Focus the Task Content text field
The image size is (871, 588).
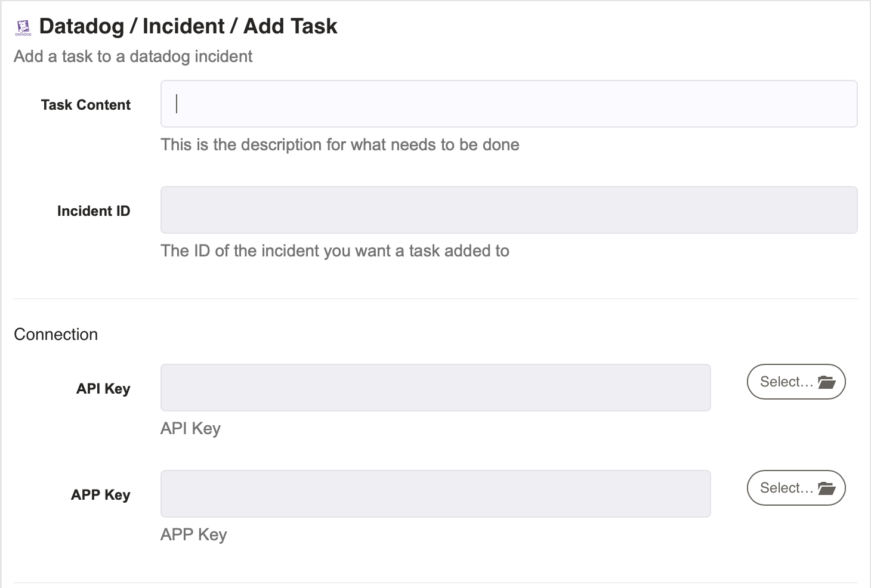tap(509, 104)
